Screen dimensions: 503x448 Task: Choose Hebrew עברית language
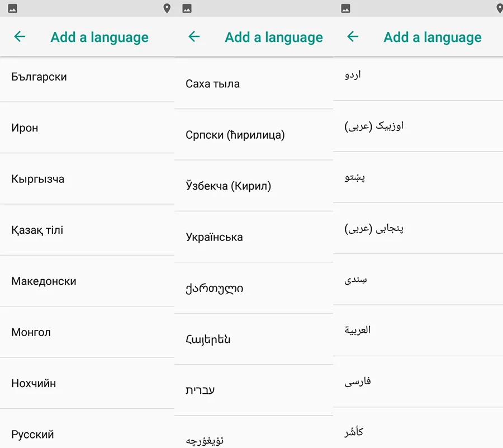pos(254,390)
